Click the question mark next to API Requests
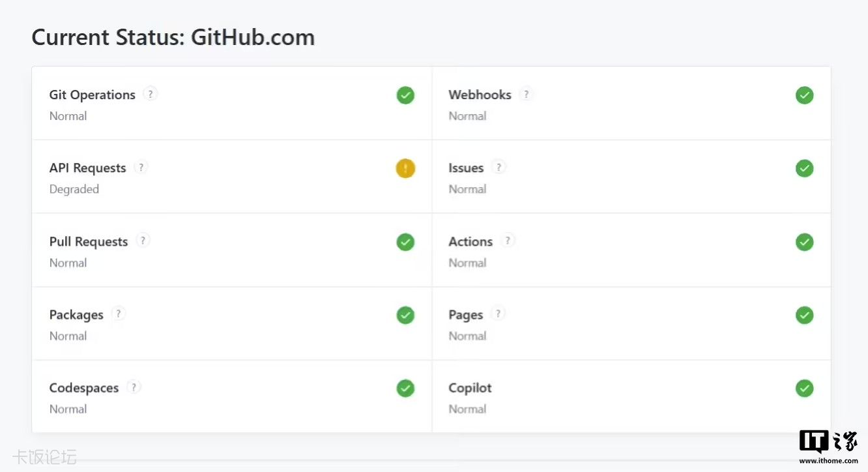 click(141, 167)
